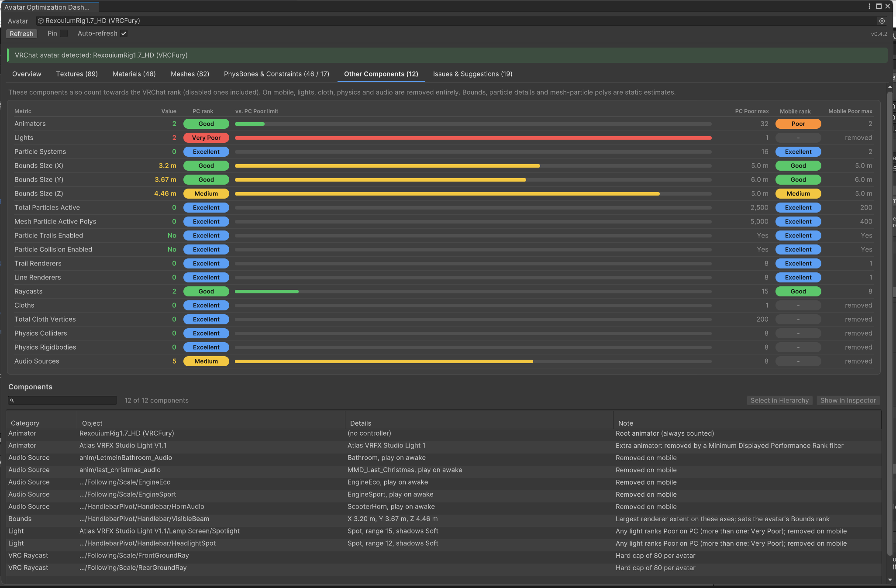Select the HornAudio audio source row
The width and height of the screenshot is (896, 588).
[444, 507]
